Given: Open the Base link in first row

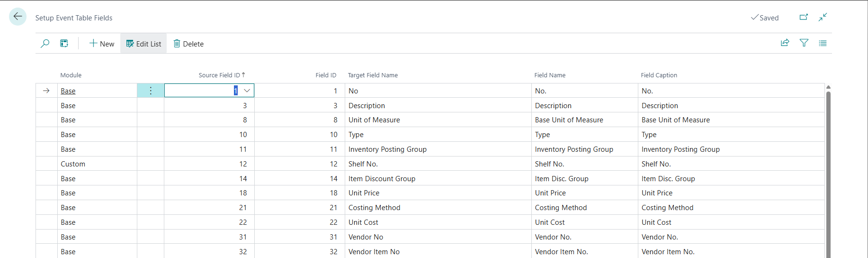Looking at the screenshot, I should (x=68, y=91).
